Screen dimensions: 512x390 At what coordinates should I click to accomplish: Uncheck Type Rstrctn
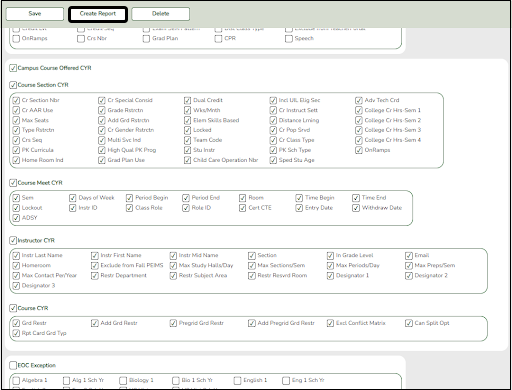tap(16, 130)
